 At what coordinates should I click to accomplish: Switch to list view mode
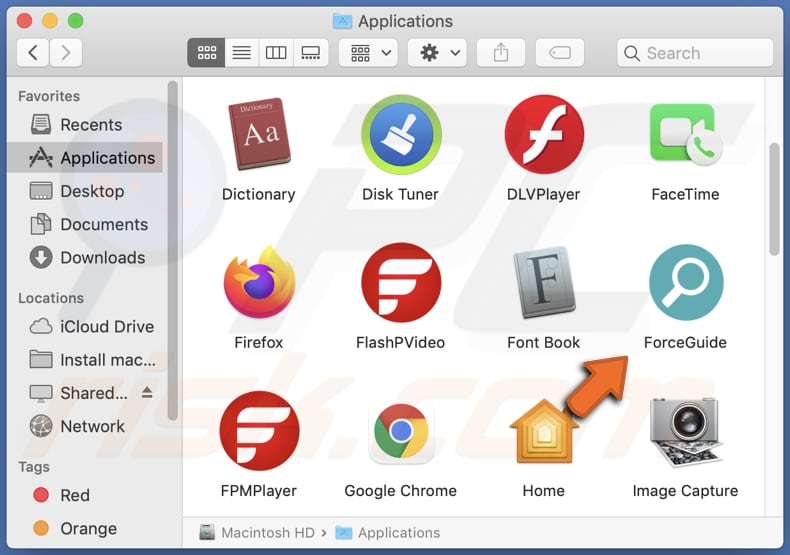[x=241, y=53]
